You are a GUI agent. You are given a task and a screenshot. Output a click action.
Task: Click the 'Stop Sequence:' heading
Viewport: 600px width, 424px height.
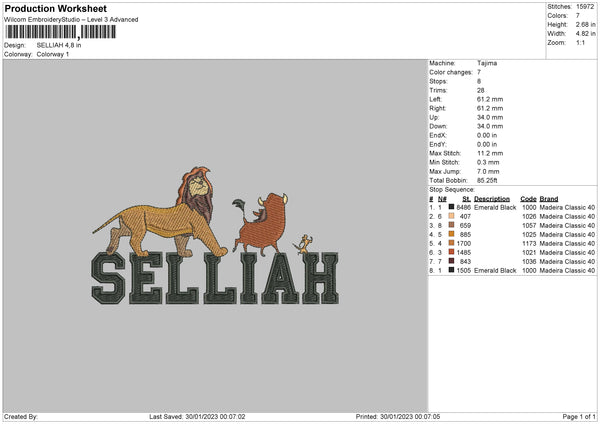coord(452,189)
